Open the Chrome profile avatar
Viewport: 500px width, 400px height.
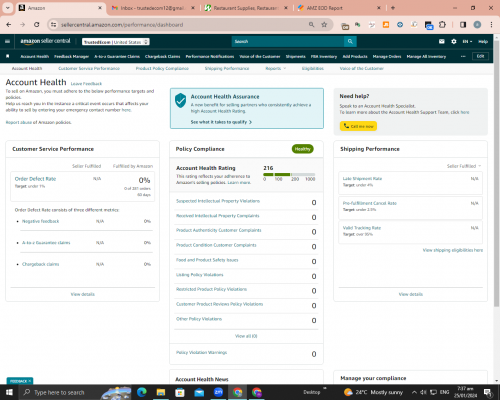pos(477,25)
